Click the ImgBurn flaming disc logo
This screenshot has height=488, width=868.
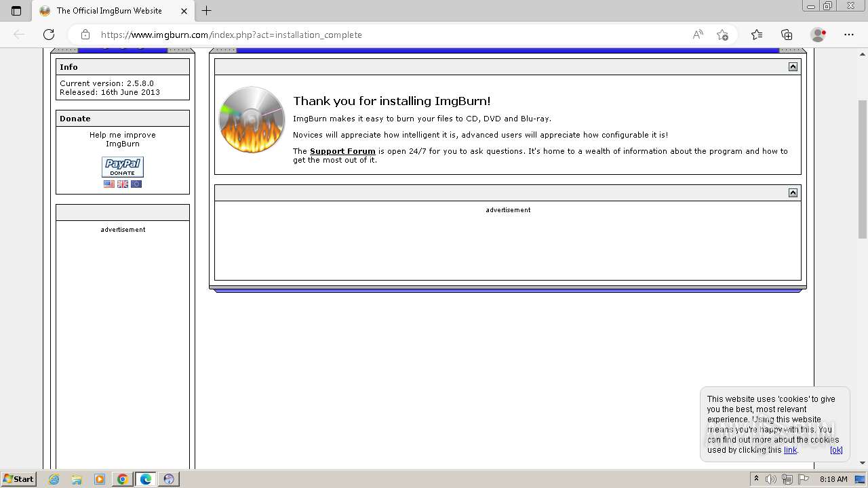[x=252, y=120]
